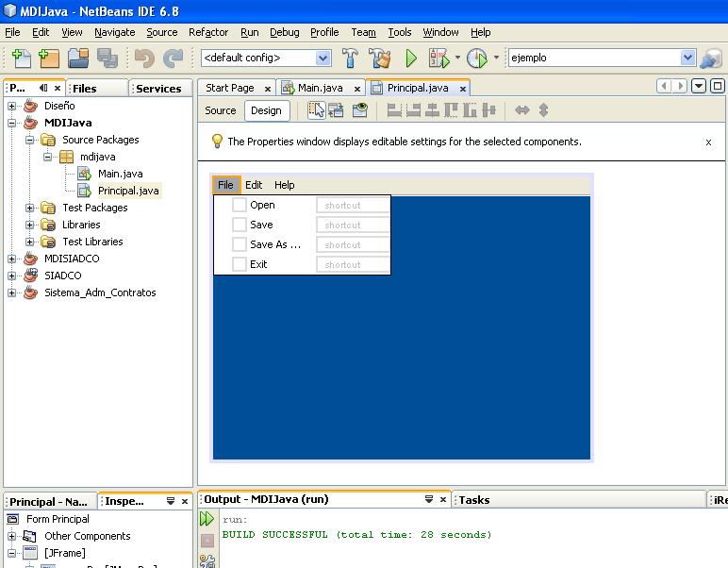Activate Selection Mode in form designer
The height and width of the screenshot is (568, 728).
click(x=317, y=110)
